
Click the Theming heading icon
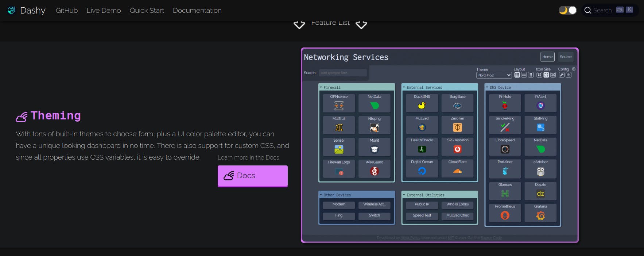22,116
